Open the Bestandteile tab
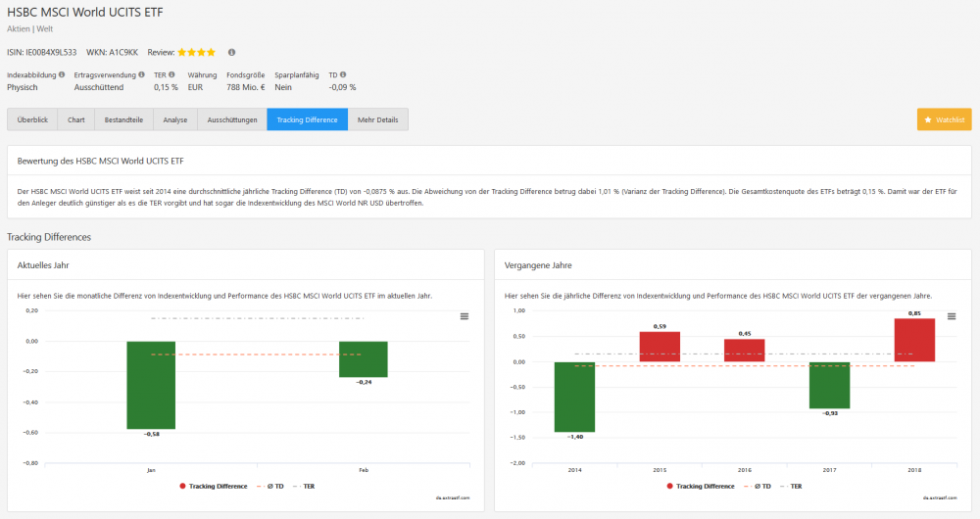The image size is (980, 519). [x=123, y=119]
